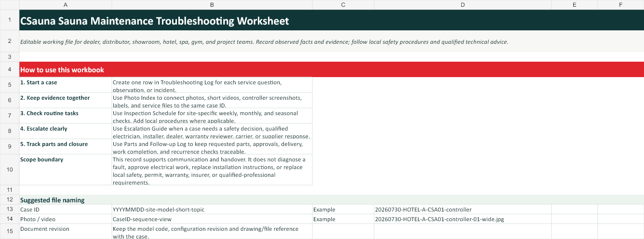This screenshot has width=644, height=239.
Task: Select row 12 header
Action: (x=10, y=199)
